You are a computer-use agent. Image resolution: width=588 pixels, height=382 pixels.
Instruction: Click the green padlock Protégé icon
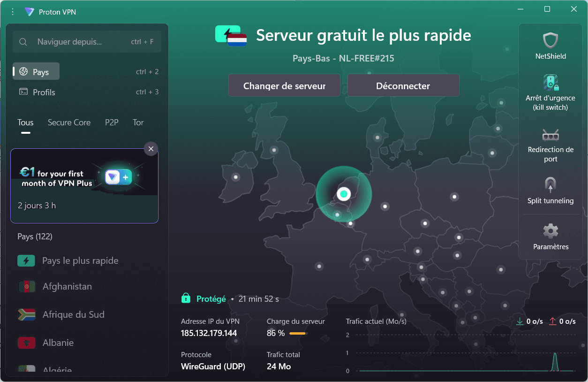186,298
